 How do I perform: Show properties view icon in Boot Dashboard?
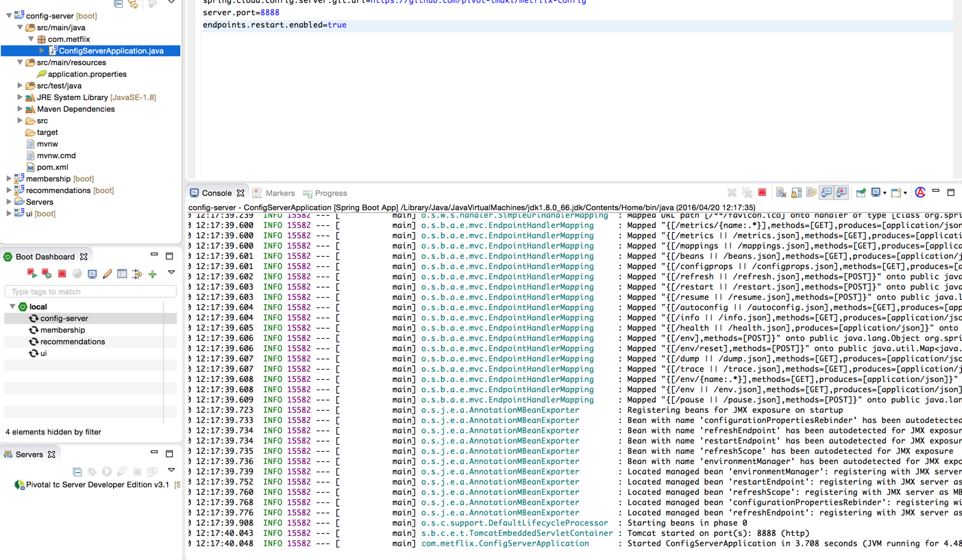[122, 274]
